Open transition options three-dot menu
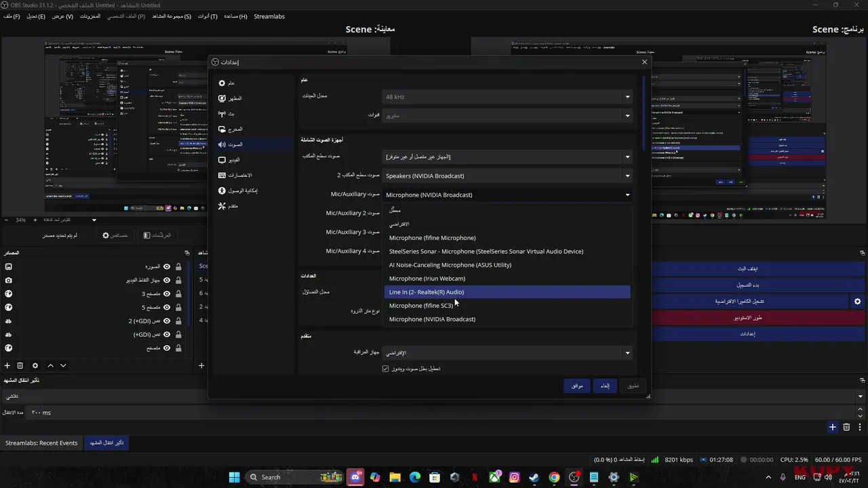The height and width of the screenshot is (488, 868). 859,427
